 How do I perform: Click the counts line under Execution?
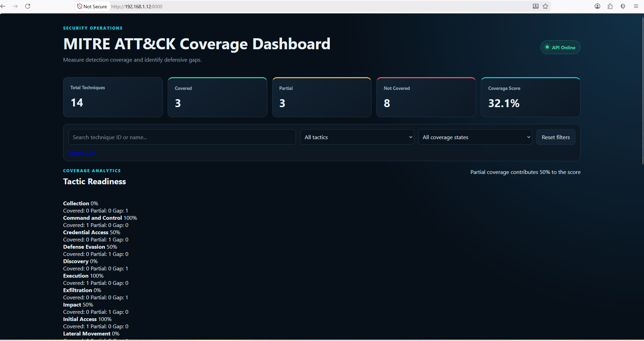tap(96, 283)
